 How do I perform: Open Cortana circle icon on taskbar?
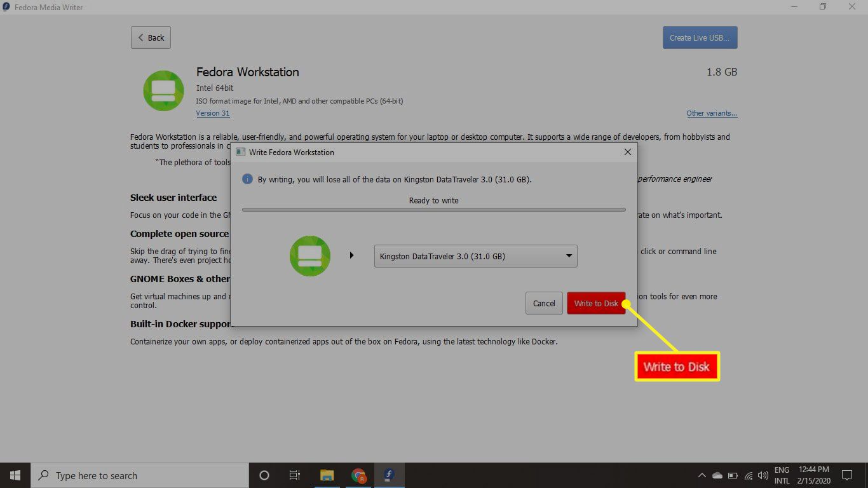click(x=264, y=475)
